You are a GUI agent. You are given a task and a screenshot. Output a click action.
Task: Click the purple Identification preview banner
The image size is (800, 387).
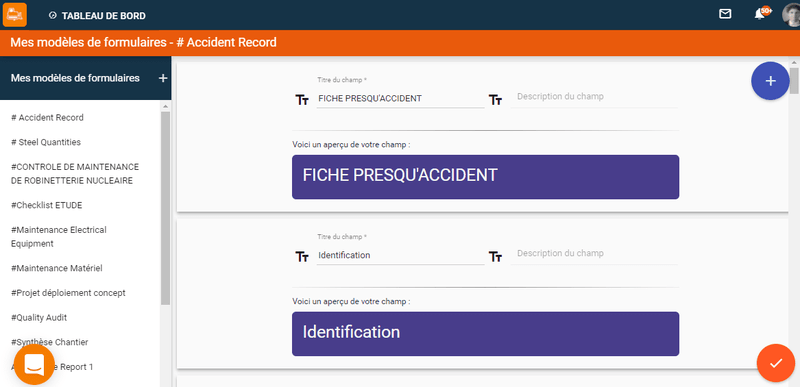(x=485, y=333)
